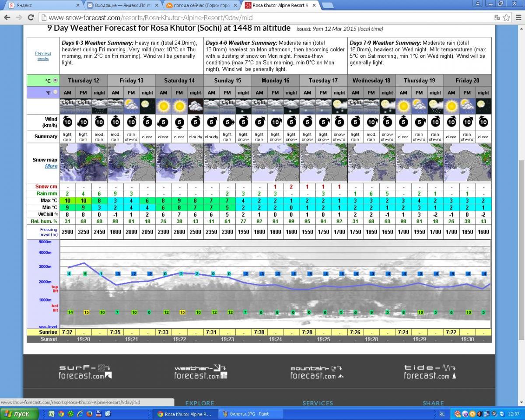Select the Rosa Khutor Alpine Resort tab
Screen dimensions: 525x420
click(280, 6)
